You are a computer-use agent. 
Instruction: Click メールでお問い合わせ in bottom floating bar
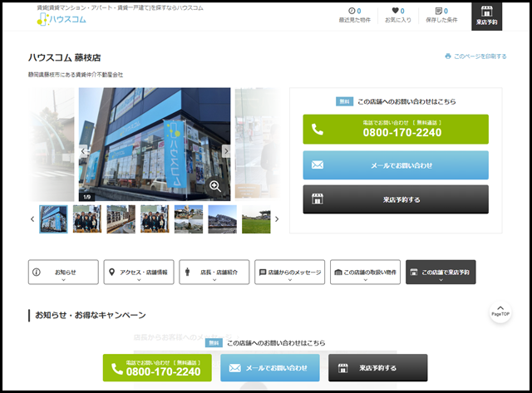tap(270, 368)
